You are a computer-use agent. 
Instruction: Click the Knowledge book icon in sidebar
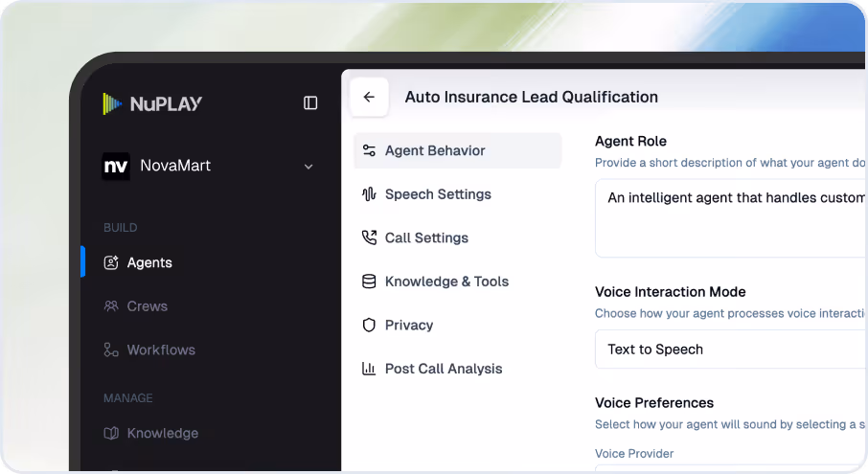pos(111,433)
